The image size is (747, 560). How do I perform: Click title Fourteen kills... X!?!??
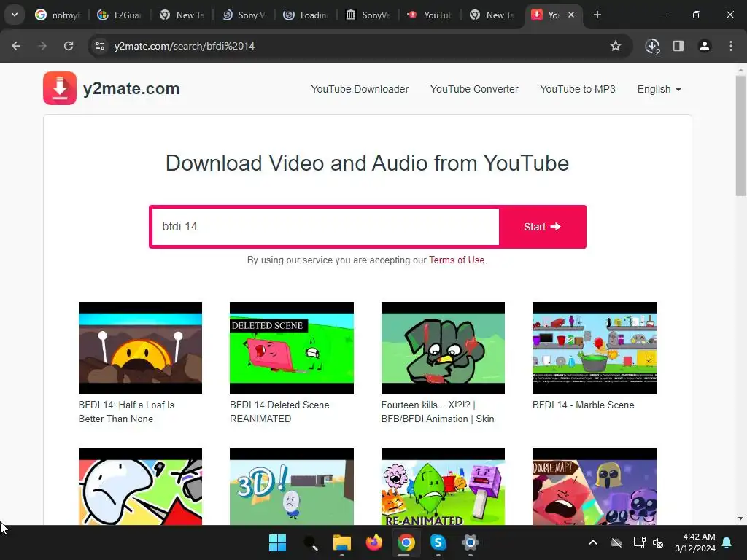438,412
